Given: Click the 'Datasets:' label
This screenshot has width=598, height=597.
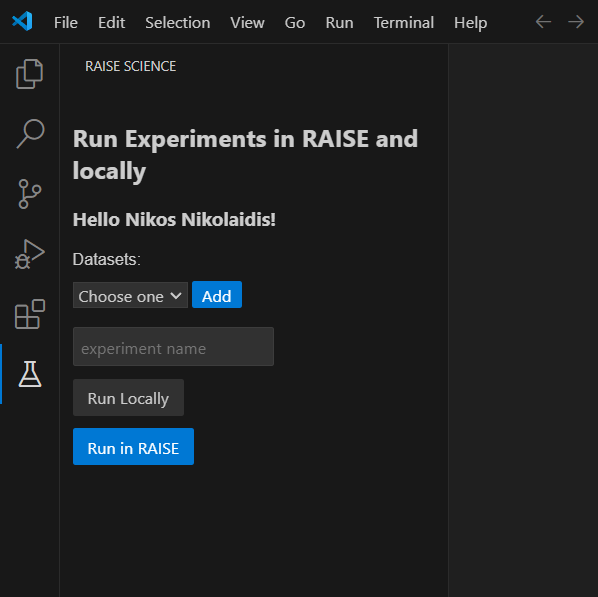Looking at the screenshot, I should [107, 259].
